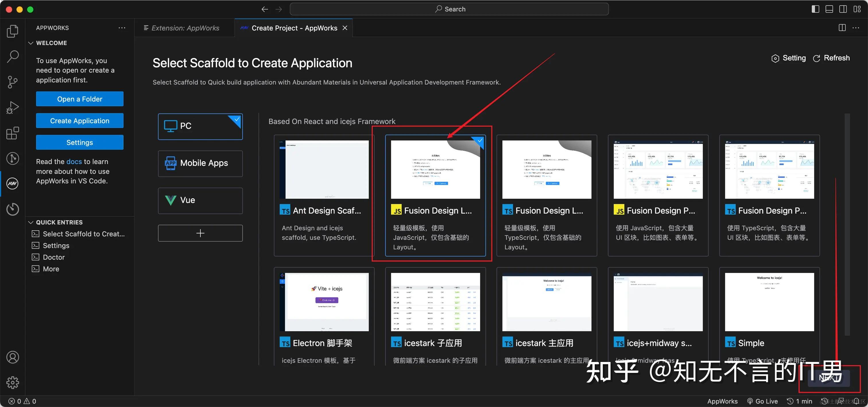
Task: Choose the Simple scaffold card
Action: click(x=769, y=316)
